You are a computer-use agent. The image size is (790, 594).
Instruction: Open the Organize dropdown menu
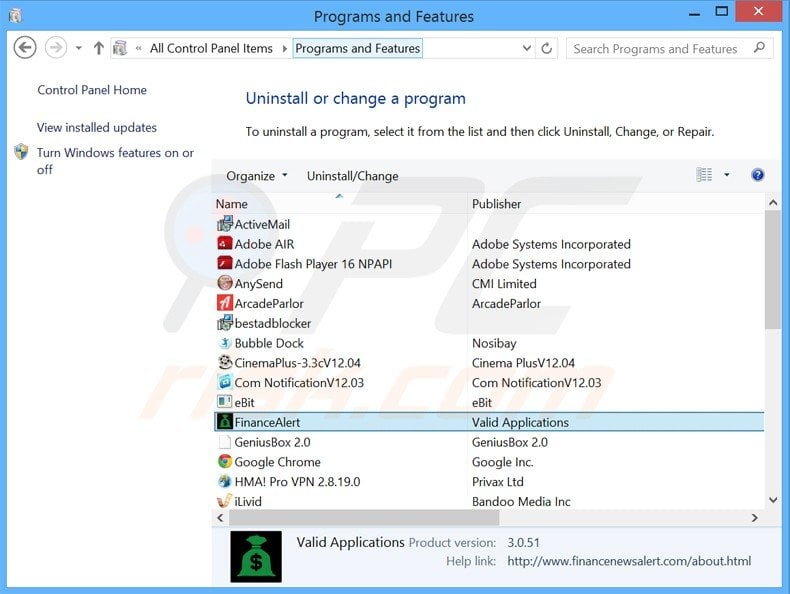coord(256,176)
